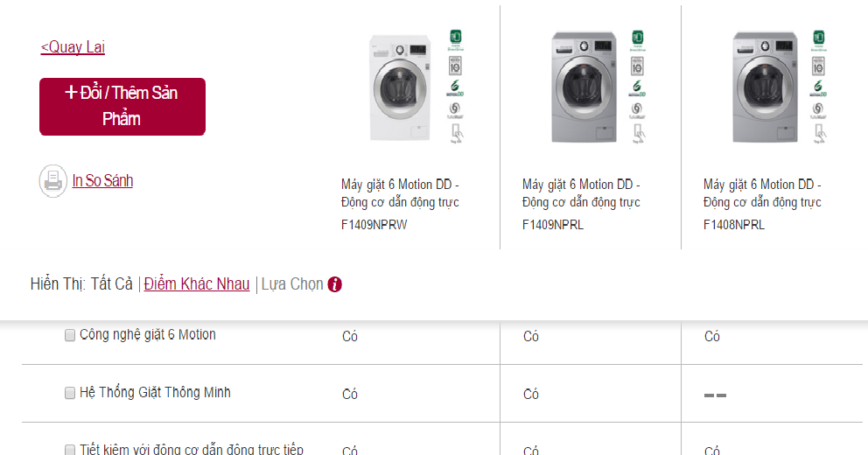This screenshot has height=455, width=868.
Task: Click the 6 Motion DD badge on F1409NPRL
Action: point(637,88)
